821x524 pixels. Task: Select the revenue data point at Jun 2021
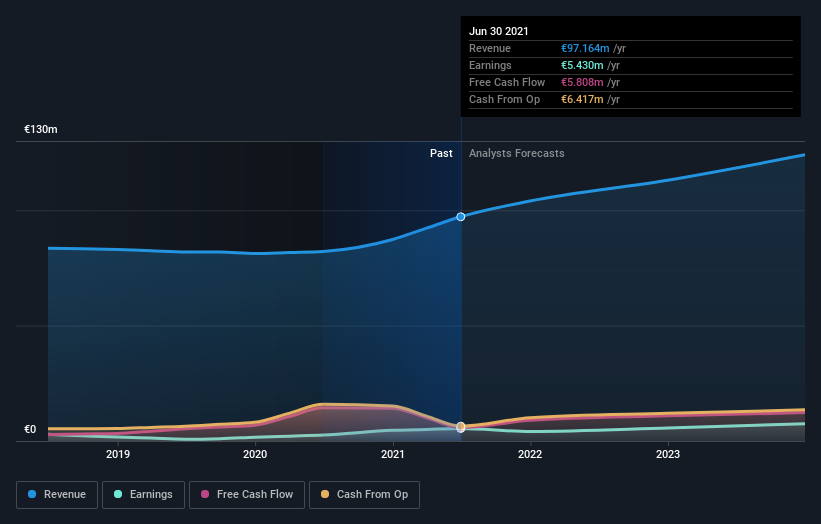460,217
